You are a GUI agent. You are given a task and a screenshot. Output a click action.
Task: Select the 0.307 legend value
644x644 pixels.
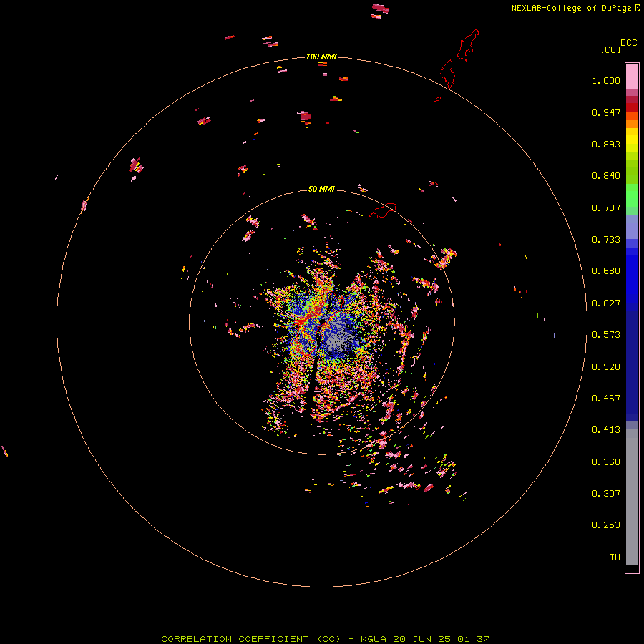(606, 494)
